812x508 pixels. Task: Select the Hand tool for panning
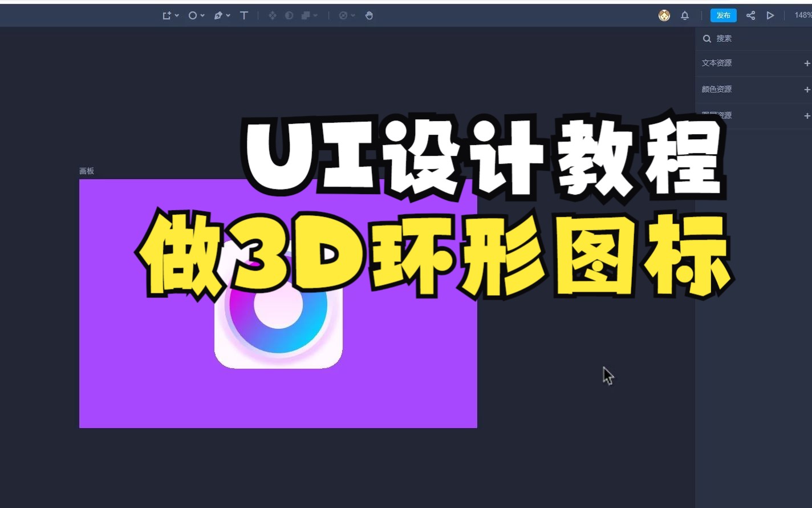pyautogui.click(x=369, y=15)
